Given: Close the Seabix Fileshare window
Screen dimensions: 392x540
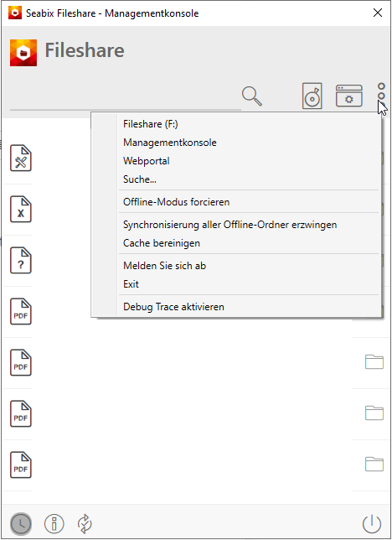Looking at the screenshot, I should [x=378, y=13].
